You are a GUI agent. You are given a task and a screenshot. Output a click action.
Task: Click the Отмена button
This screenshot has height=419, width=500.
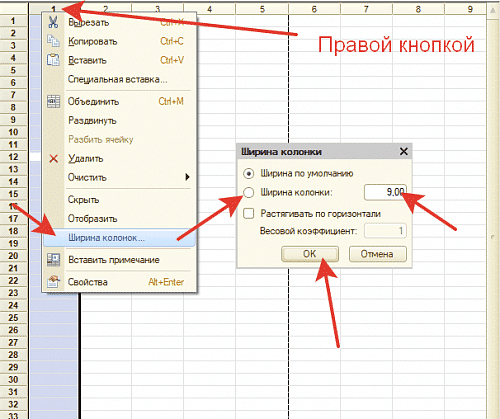click(x=378, y=254)
